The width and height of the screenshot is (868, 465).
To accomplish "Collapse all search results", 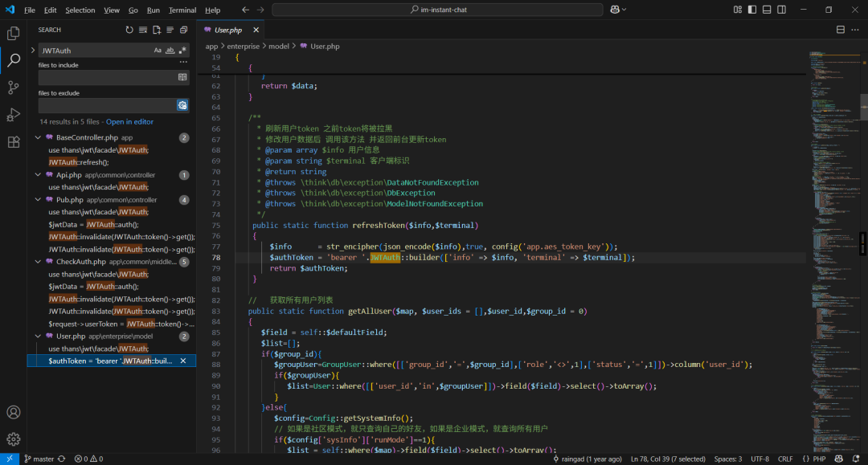I will click(183, 30).
